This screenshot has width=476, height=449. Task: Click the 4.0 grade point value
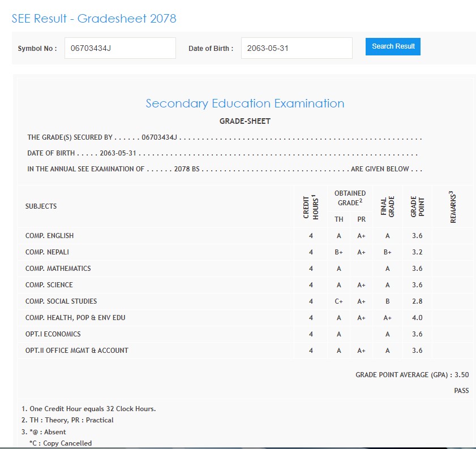tap(417, 318)
